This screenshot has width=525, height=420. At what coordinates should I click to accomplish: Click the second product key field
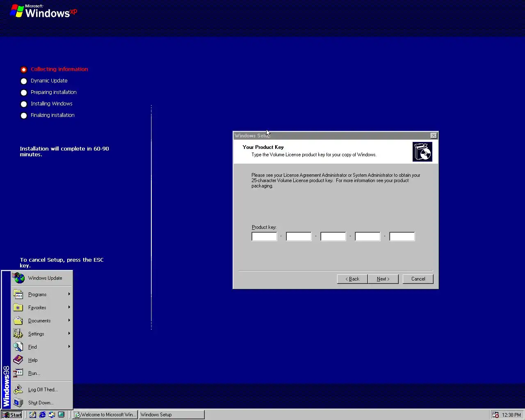click(x=299, y=236)
